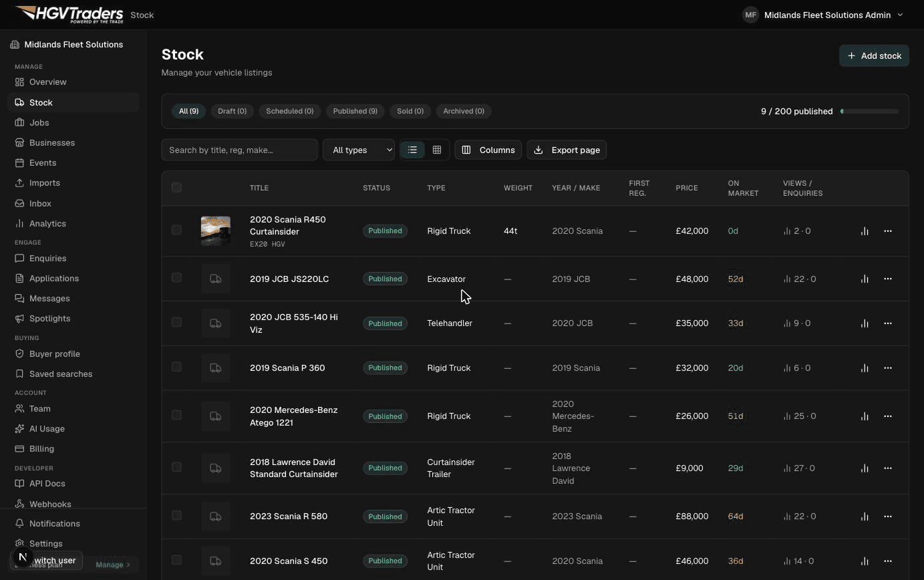
Task: Open actions menu for 2020 Scania S 450
Action: [x=888, y=561]
